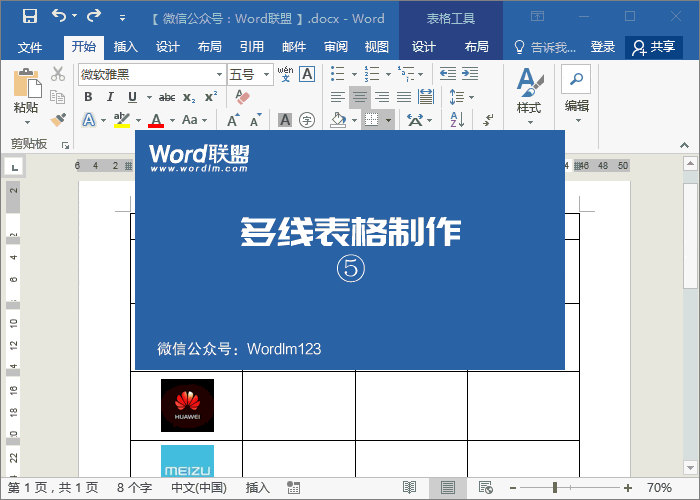
Task: Cut selection with scissors icon
Action: pyautogui.click(x=58, y=74)
